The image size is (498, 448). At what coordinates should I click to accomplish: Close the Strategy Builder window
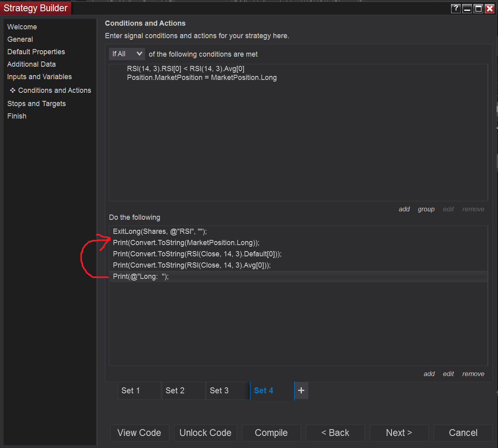[x=490, y=8]
